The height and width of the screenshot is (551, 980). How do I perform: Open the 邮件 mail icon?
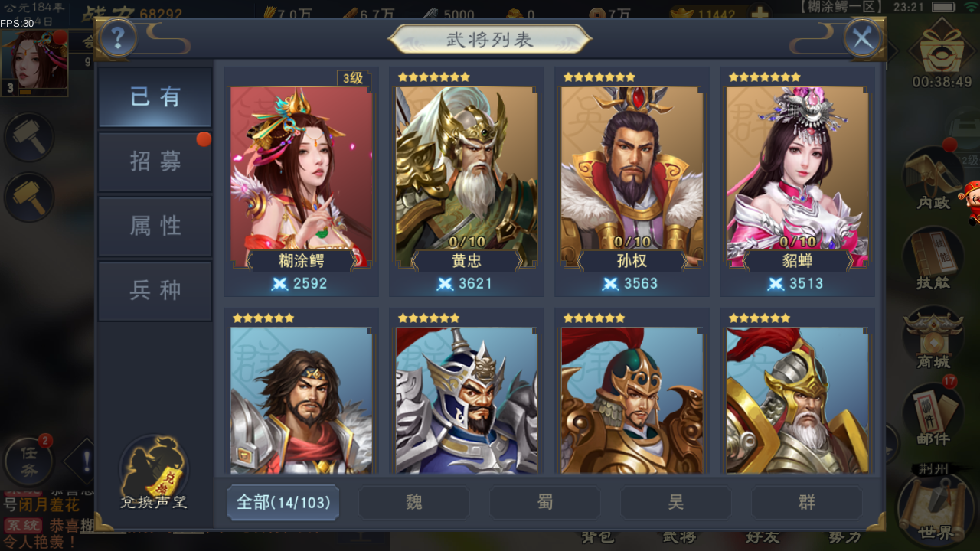click(933, 416)
